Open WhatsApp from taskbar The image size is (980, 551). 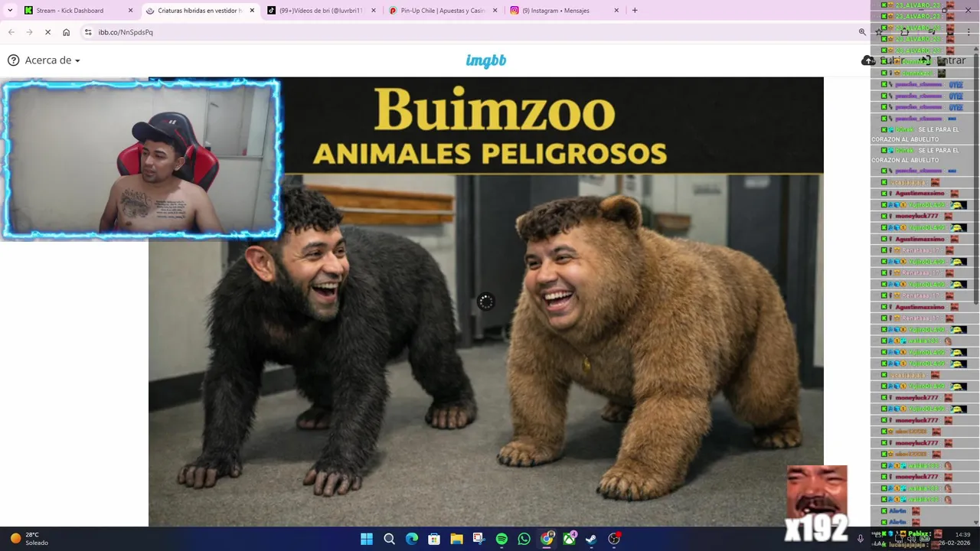(524, 539)
